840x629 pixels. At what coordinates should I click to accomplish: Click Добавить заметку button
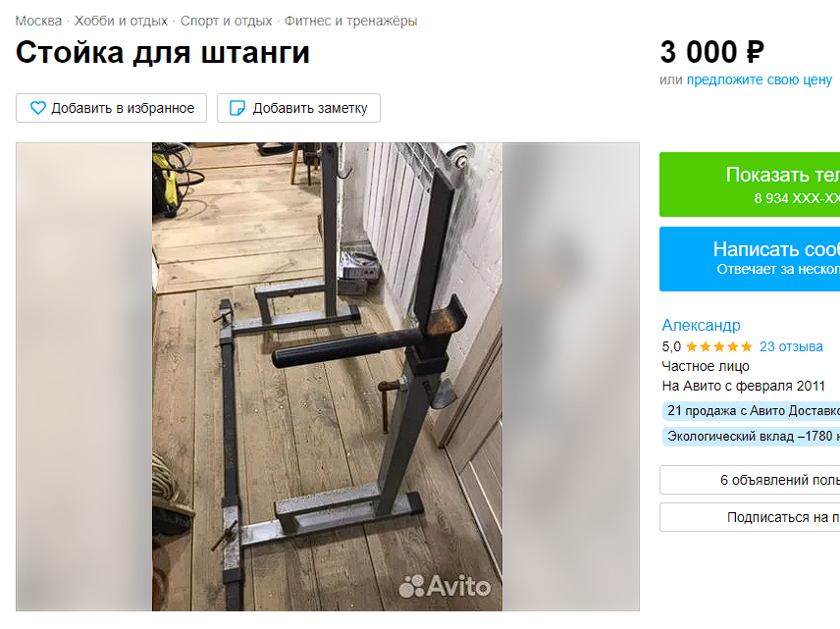click(299, 108)
